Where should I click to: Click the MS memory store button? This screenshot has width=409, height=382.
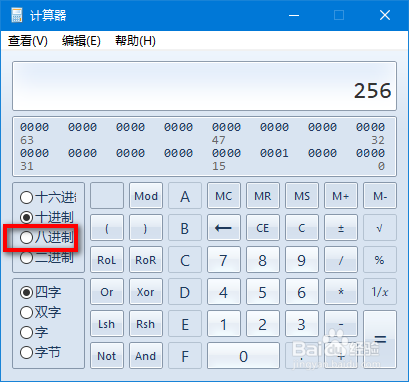(x=302, y=196)
